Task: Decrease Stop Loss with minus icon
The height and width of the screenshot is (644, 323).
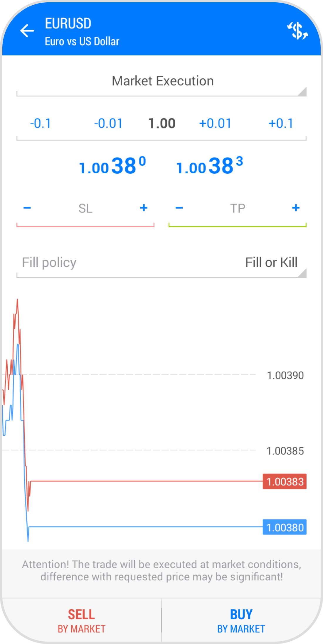Action: tap(27, 208)
